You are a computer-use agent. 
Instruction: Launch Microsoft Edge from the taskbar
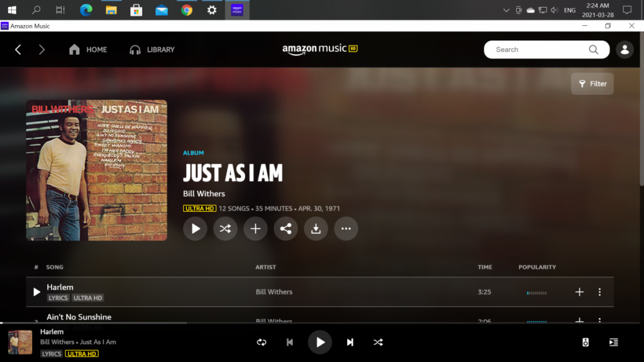click(x=86, y=10)
